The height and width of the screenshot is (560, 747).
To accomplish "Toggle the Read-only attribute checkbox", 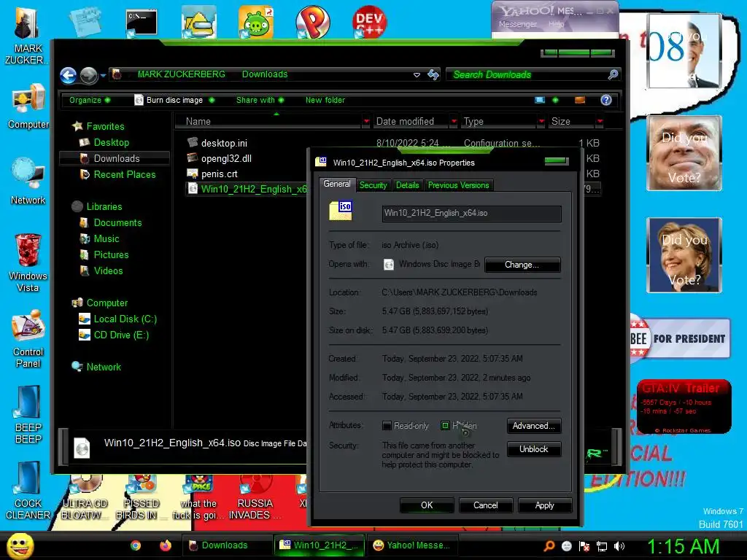I will (387, 426).
